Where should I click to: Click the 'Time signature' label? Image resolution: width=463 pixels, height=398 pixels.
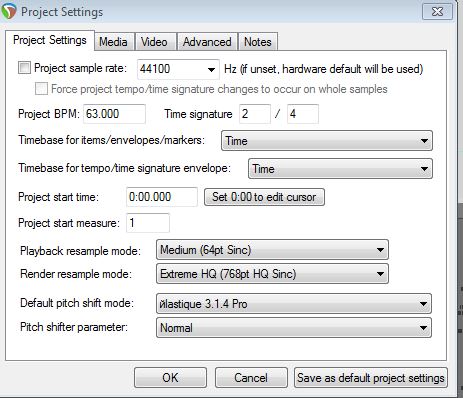[198, 114]
